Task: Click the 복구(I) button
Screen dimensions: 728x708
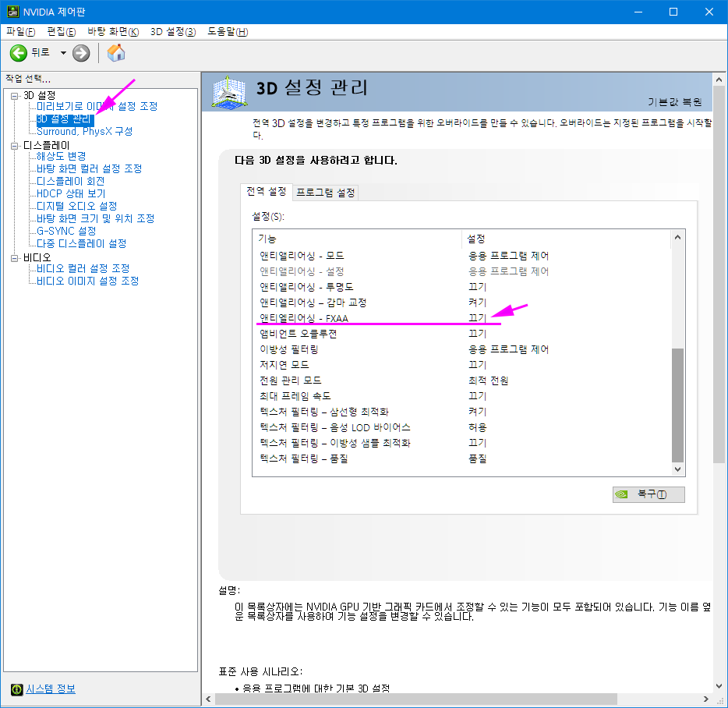Action: 648,494
